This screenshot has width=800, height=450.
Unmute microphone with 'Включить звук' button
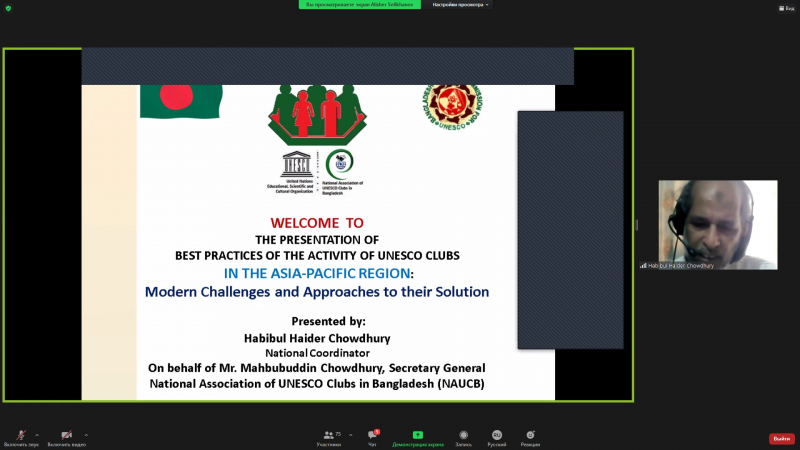click(21, 436)
